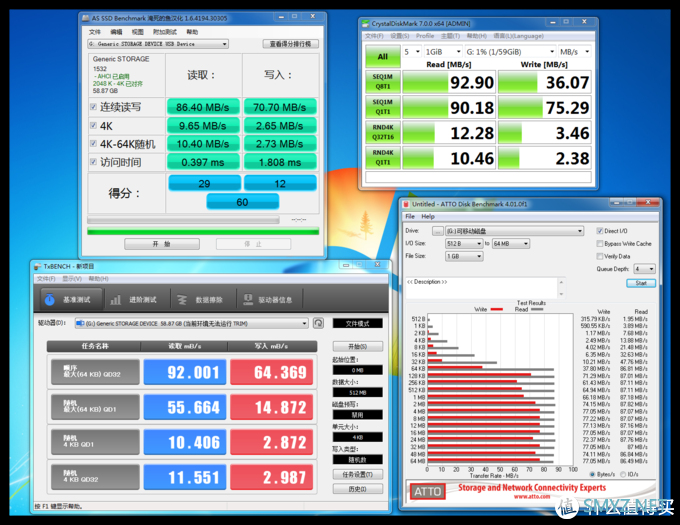Click the refresh drive list icon in TxBENCH

pyautogui.click(x=318, y=323)
